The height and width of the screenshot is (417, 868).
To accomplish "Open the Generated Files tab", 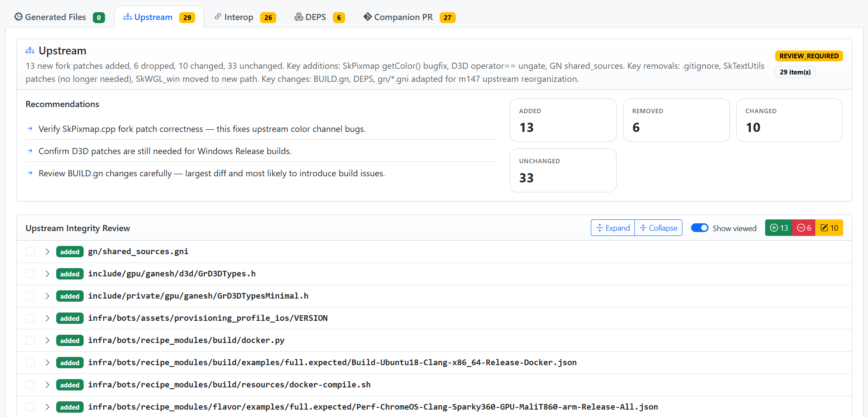I will click(59, 17).
